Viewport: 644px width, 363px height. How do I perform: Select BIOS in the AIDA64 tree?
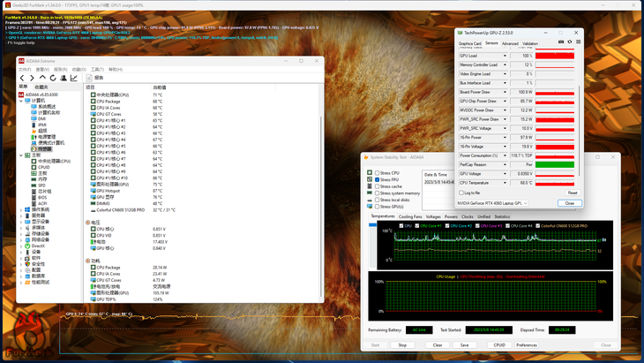click(x=39, y=198)
